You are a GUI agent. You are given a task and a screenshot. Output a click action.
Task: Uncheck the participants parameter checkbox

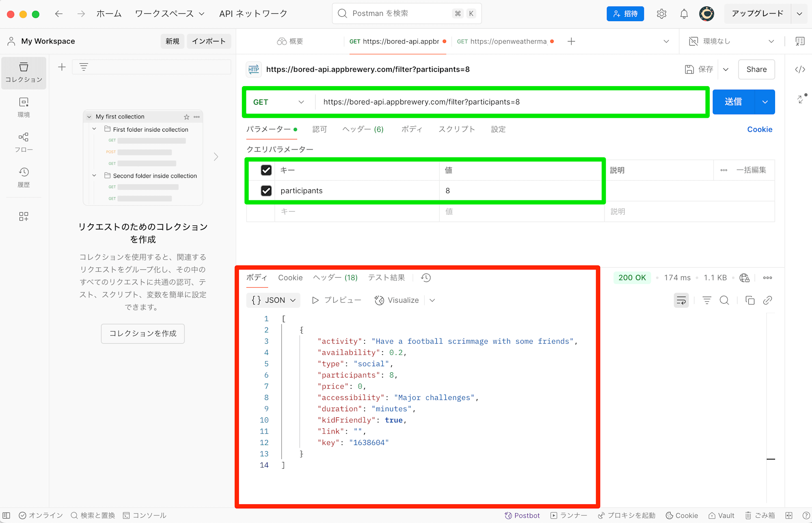(x=266, y=191)
